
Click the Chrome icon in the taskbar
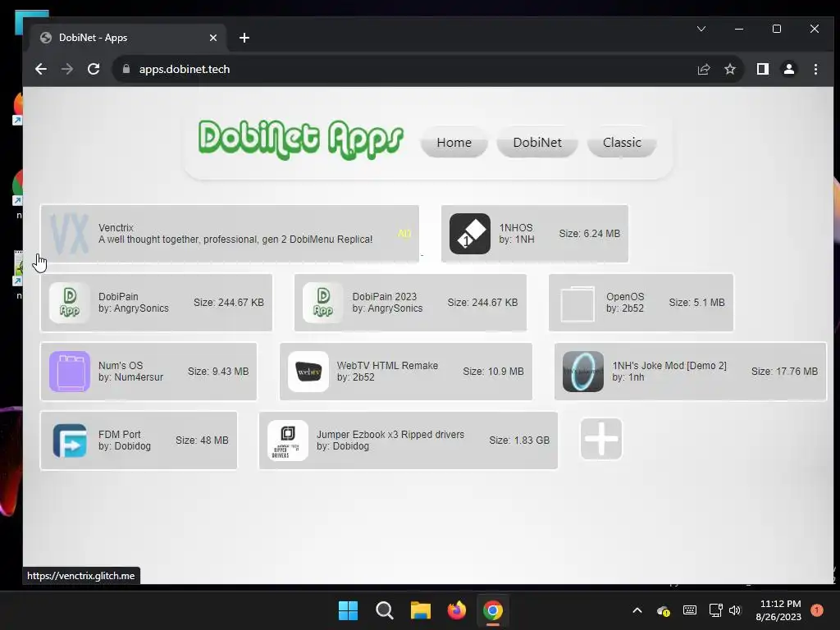pyautogui.click(x=493, y=610)
